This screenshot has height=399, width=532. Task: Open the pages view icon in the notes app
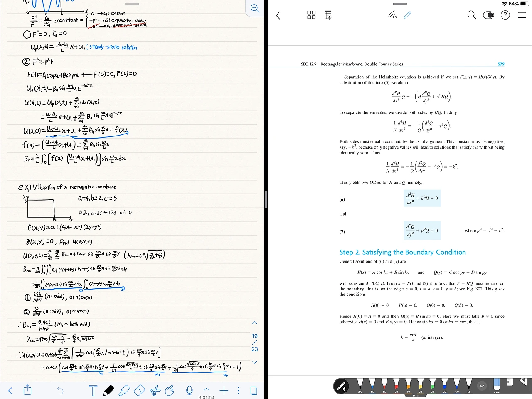pos(254,390)
